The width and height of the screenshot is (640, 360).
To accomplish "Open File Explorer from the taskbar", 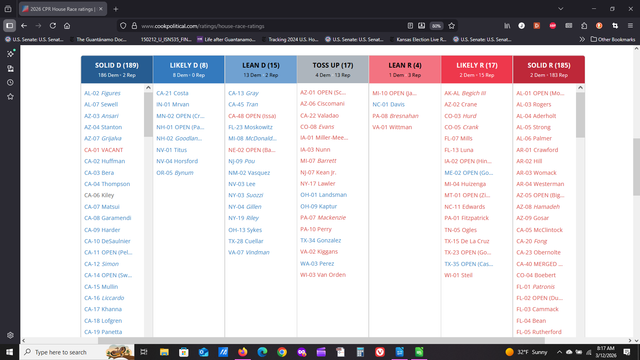I will point(164,352).
